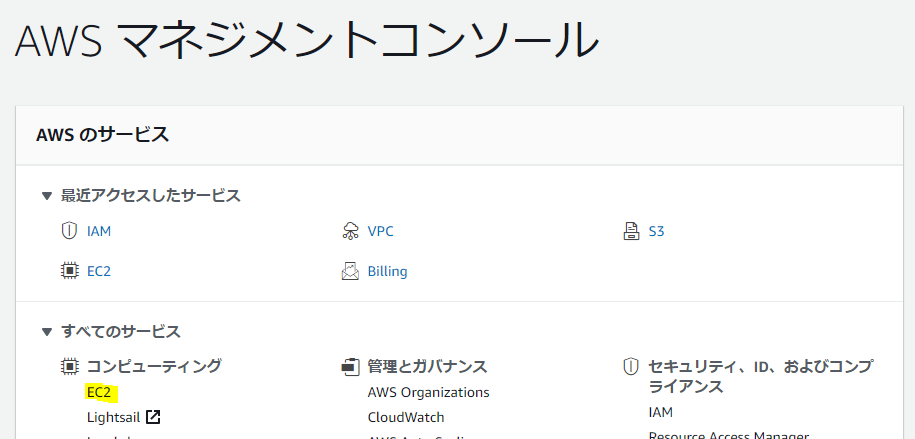Click the セキュリティ、ID、およびコンプライアンス heading
915x439 pixels.
[761, 377]
